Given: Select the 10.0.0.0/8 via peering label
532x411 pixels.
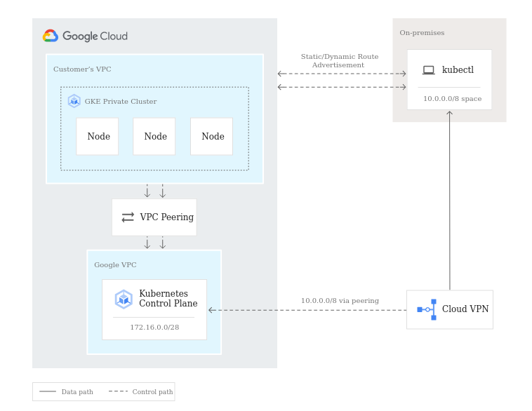Looking at the screenshot, I should 340,301.
